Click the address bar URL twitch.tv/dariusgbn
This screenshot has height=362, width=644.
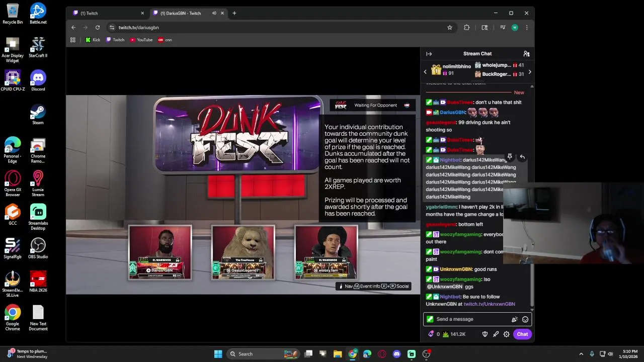138,28
